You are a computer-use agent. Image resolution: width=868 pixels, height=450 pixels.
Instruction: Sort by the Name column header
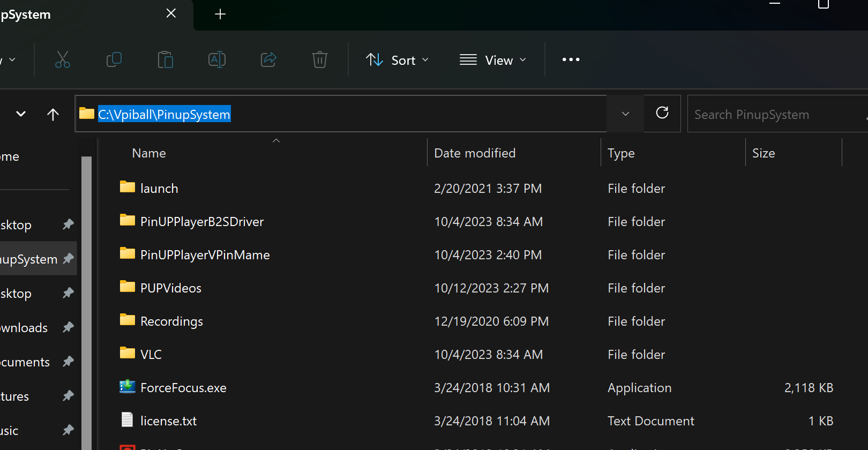(149, 153)
